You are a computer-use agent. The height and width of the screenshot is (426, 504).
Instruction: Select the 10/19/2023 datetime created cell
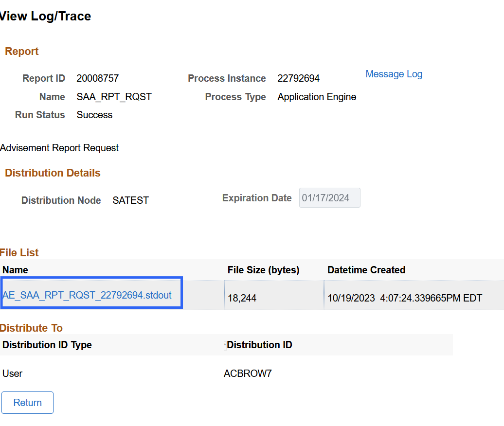404,298
